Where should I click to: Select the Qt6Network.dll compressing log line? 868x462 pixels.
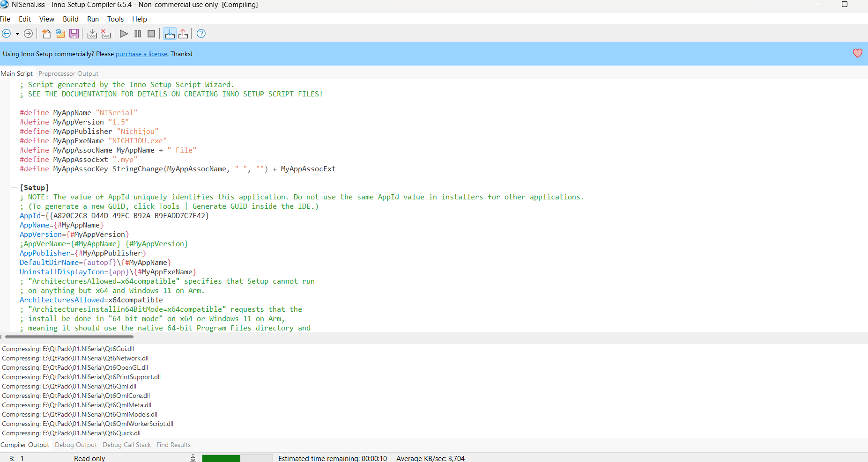[x=75, y=358]
